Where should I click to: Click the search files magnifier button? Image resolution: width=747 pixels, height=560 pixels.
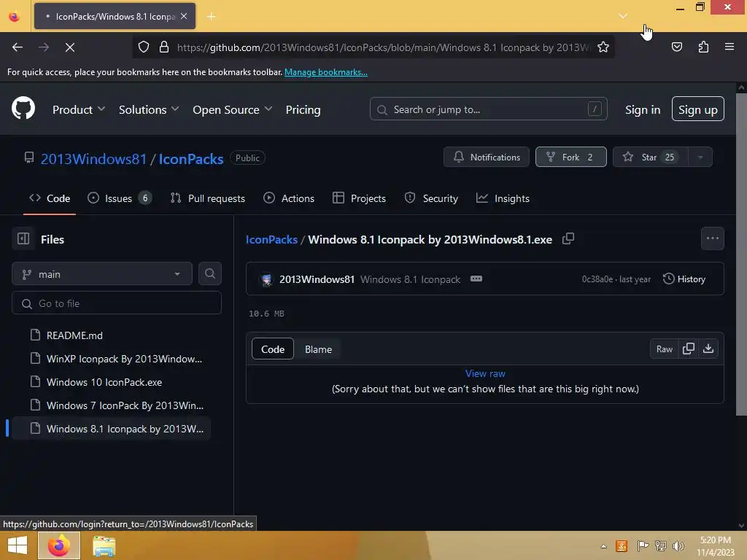coord(210,274)
